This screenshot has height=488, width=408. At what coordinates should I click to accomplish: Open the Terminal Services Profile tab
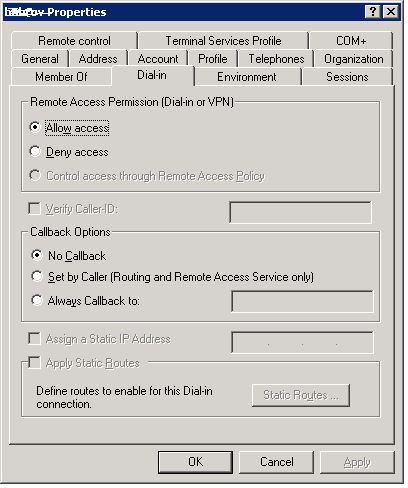pyautogui.click(x=223, y=41)
